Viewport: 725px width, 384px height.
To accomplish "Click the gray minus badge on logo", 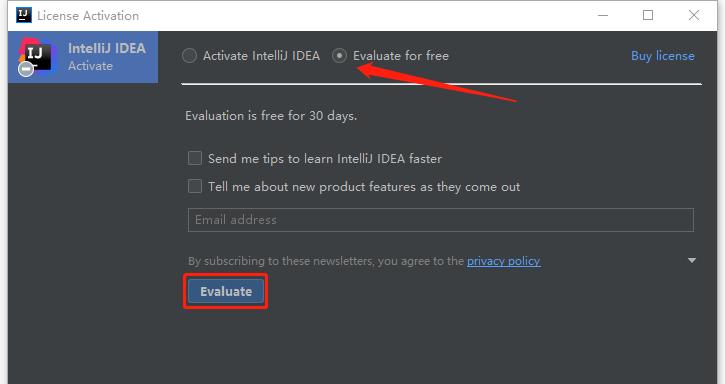I will (25, 69).
